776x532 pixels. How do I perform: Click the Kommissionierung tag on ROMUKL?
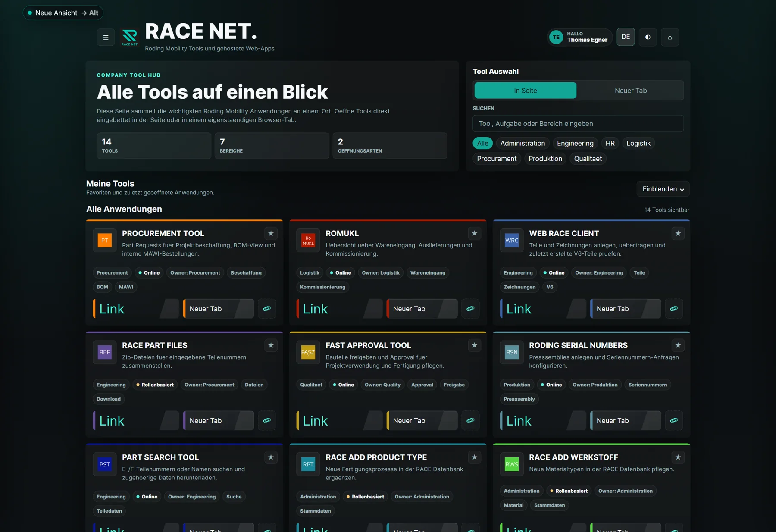(x=322, y=287)
